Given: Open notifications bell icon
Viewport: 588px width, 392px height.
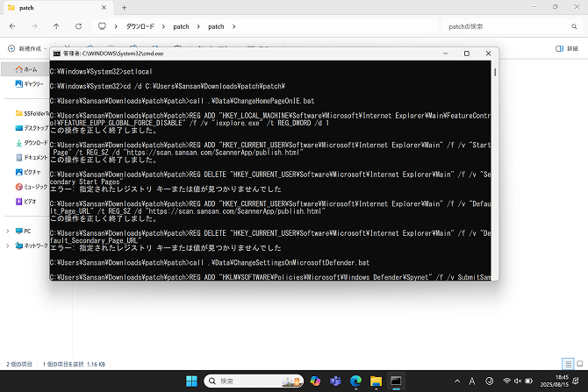Looking at the screenshot, I should [576, 381].
